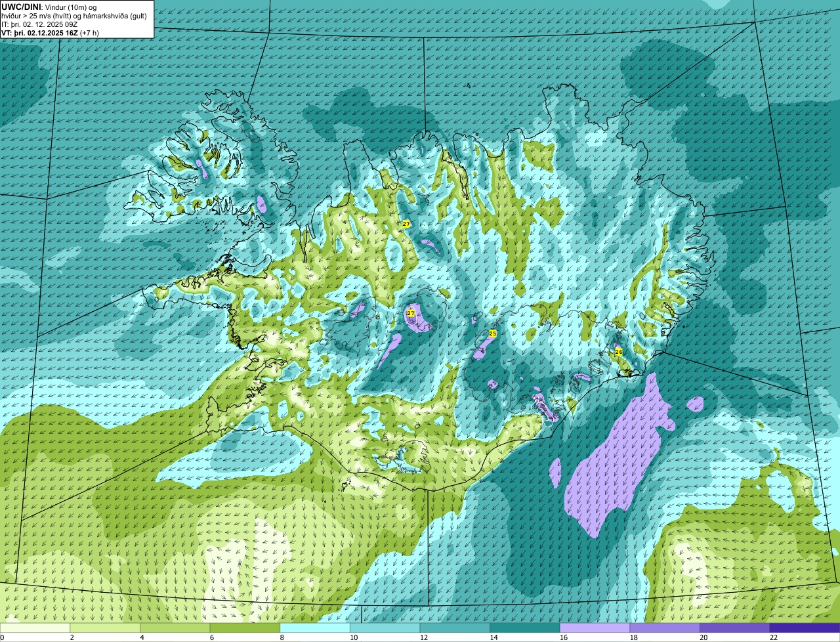Select the 18–20 m/s purple legend swatch

coord(665,628)
